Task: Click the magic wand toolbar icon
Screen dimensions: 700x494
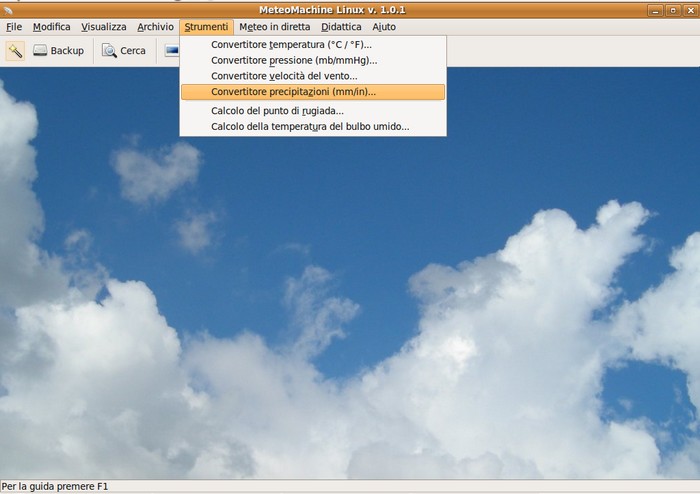Action: (x=15, y=51)
